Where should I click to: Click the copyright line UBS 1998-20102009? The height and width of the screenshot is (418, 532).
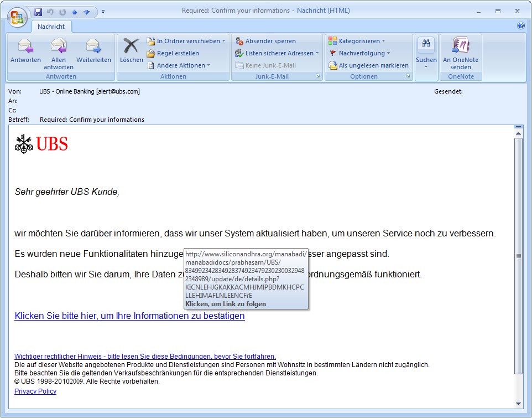click(87, 381)
